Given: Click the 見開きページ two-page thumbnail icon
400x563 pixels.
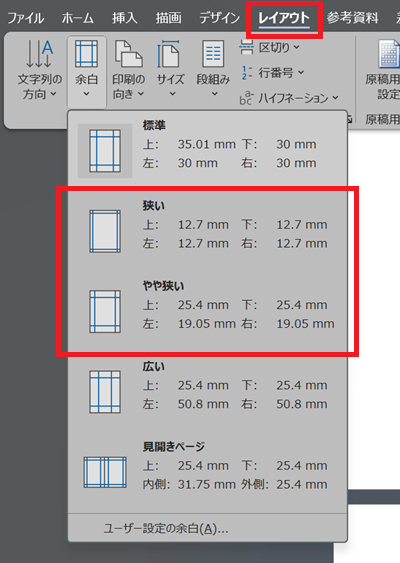Looking at the screenshot, I should [x=105, y=473].
